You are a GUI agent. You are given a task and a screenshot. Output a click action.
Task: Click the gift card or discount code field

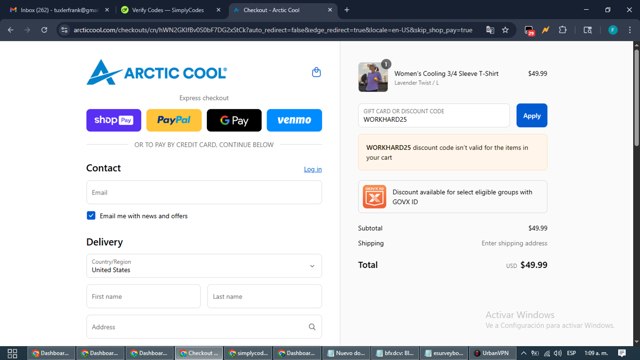click(433, 116)
